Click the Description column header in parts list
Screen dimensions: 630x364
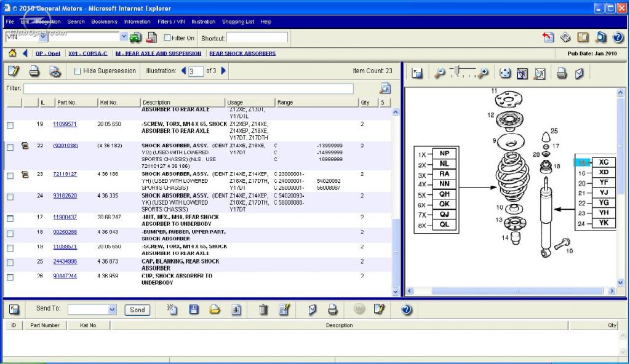pyautogui.click(x=183, y=103)
